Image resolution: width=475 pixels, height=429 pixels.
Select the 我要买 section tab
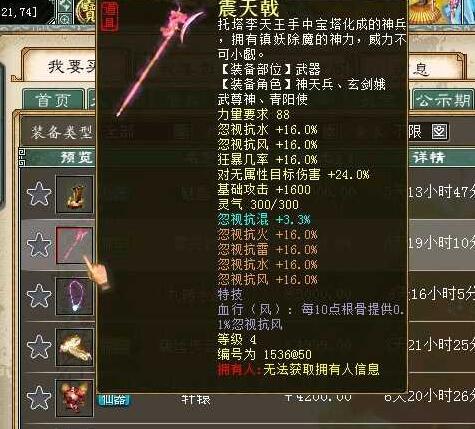[x=72, y=67]
